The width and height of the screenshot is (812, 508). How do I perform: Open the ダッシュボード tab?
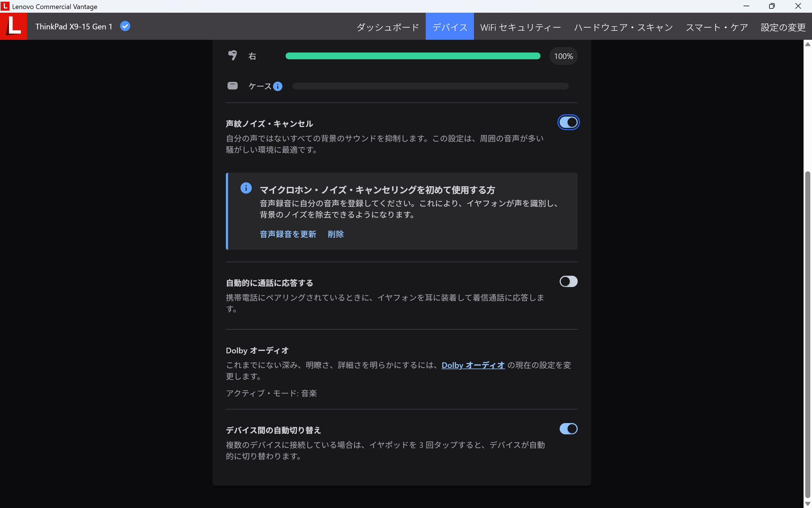(388, 27)
